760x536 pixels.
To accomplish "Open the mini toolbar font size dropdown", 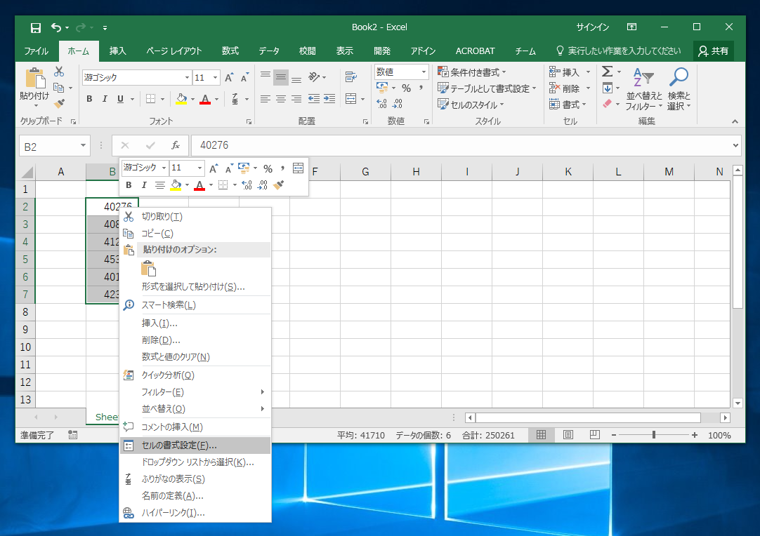I will pos(199,168).
